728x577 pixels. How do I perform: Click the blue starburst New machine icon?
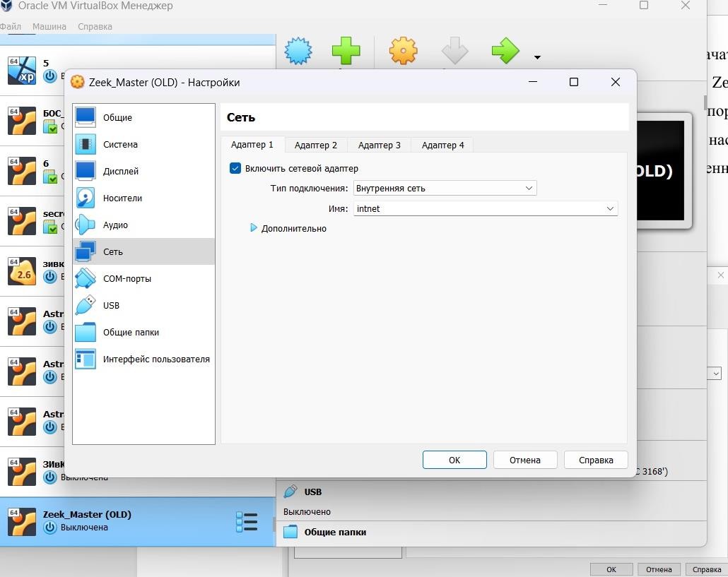298,51
